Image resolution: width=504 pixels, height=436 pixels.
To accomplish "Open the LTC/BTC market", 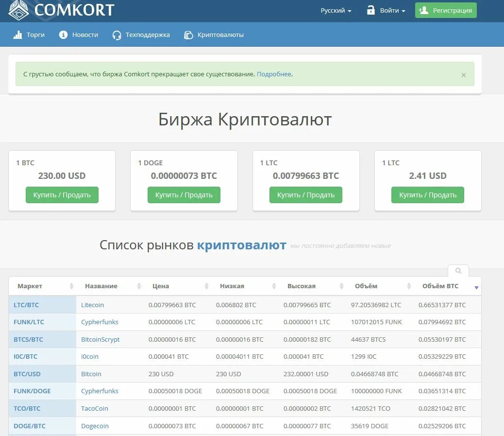I will 26,305.
